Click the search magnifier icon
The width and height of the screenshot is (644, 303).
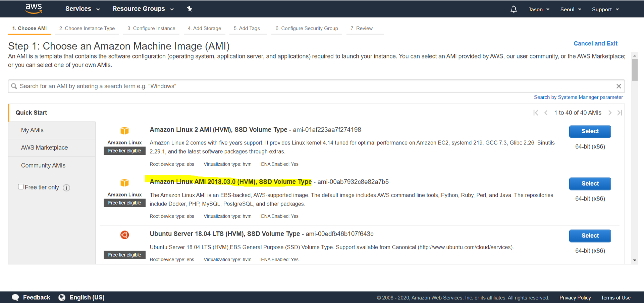pos(14,86)
